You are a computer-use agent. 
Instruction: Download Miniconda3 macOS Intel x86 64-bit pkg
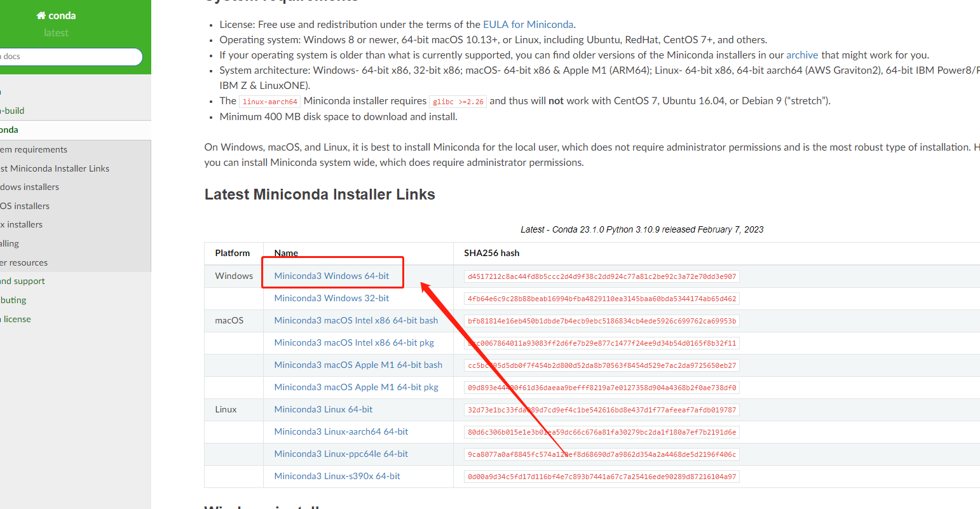pyautogui.click(x=354, y=343)
